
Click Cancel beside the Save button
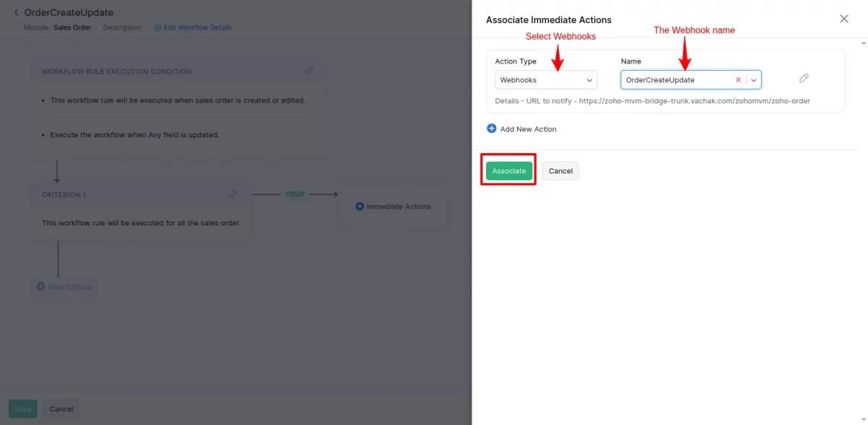tap(61, 408)
